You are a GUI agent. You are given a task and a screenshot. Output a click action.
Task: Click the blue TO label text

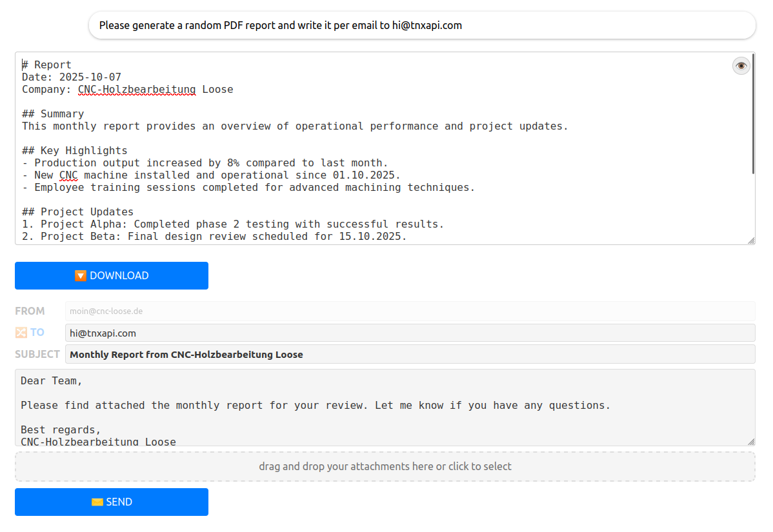pos(37,333)
